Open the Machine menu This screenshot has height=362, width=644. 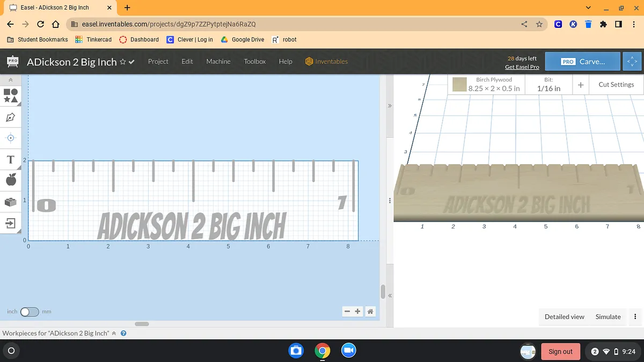218,61
